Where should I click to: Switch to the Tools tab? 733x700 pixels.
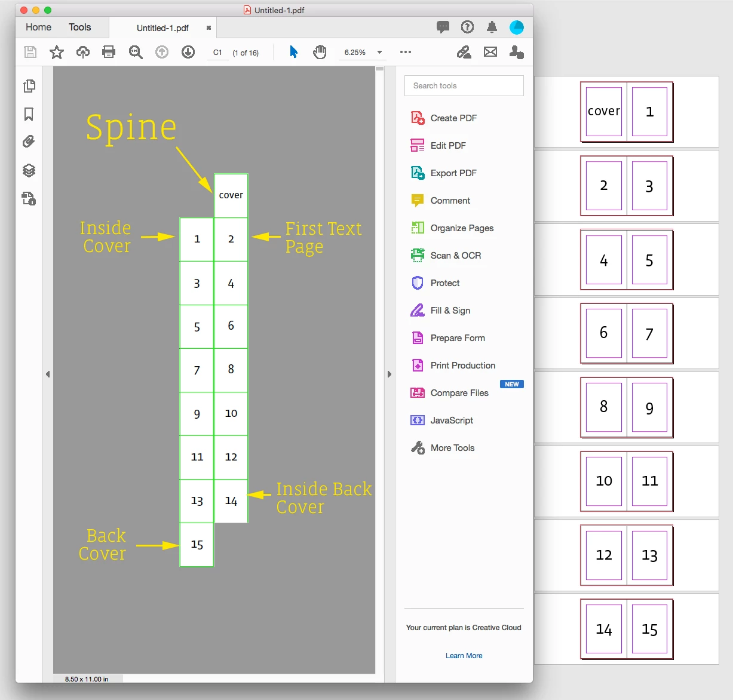pos(79,27)
